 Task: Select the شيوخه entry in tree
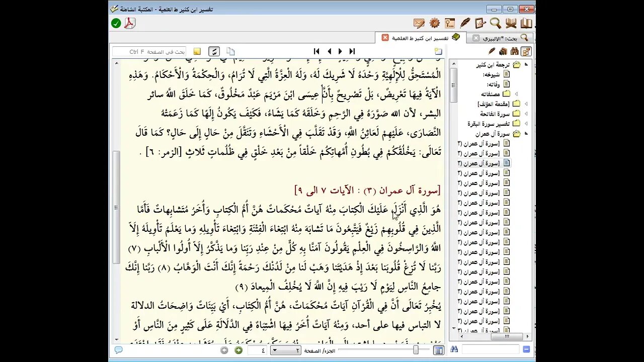pyautogui.click(x=491, y=74)
